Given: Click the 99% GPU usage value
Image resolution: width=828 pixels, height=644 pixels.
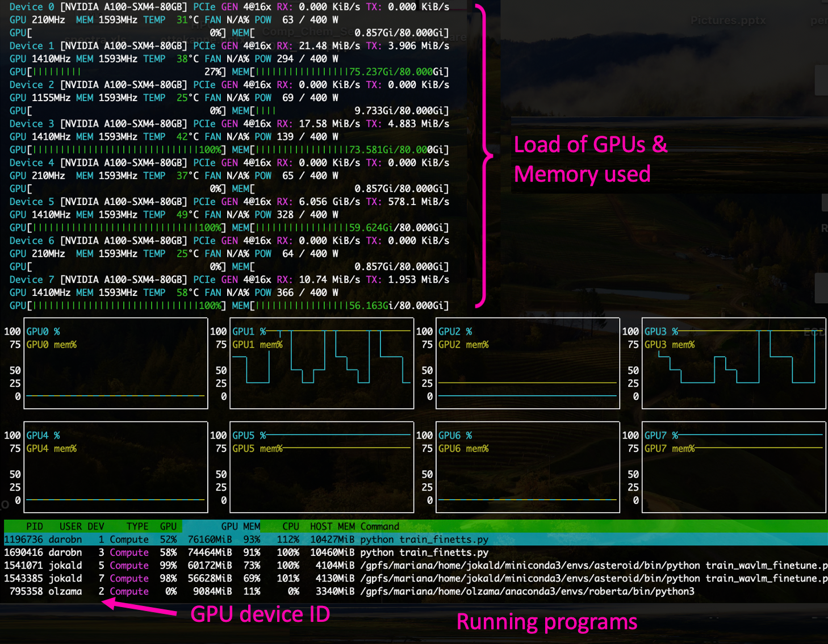Looking at the screenshot, I should tap(168, 566).
